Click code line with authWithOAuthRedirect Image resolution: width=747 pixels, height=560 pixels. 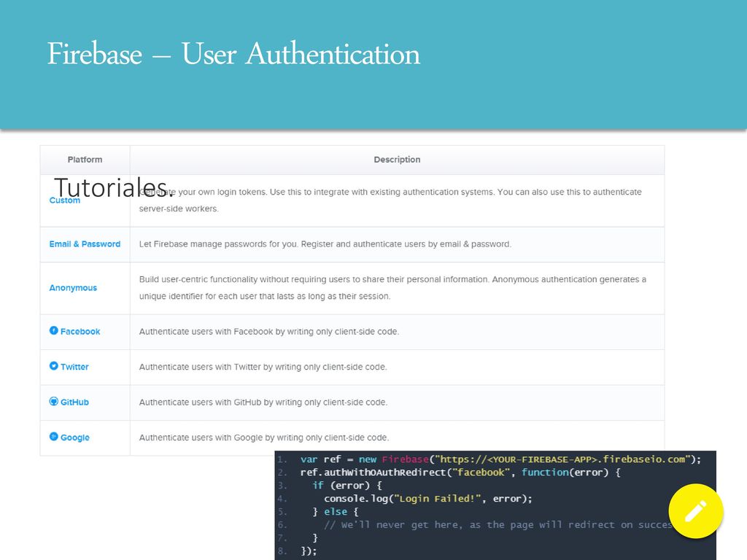click(x=460, y=472)
